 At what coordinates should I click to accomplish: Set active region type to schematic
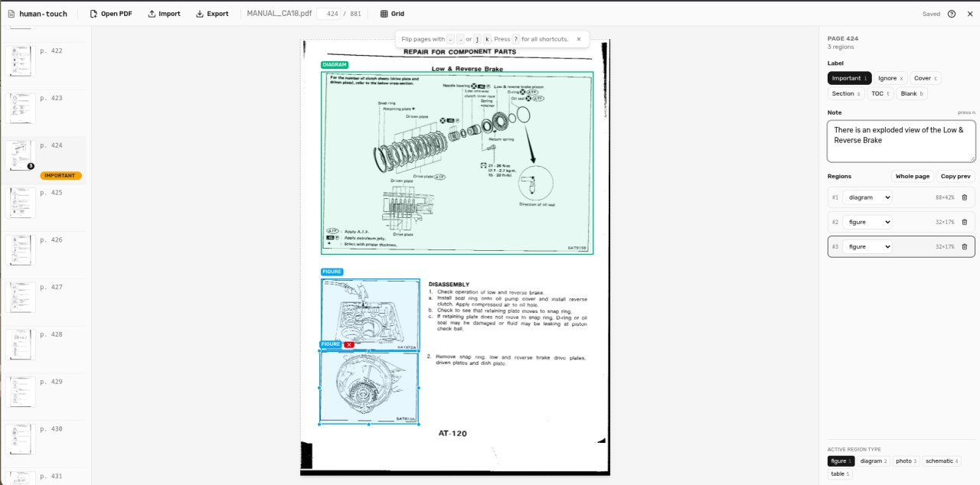click(x=941, y=461)
